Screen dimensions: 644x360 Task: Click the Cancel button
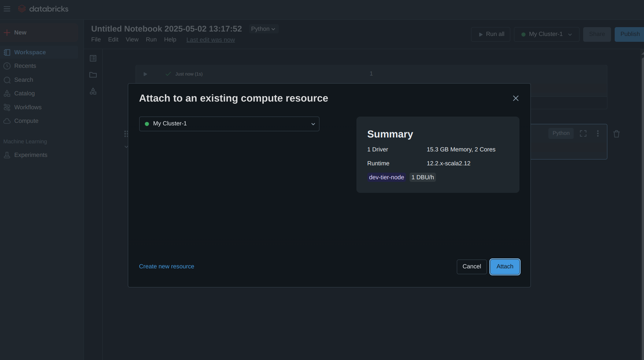[472, 267]
